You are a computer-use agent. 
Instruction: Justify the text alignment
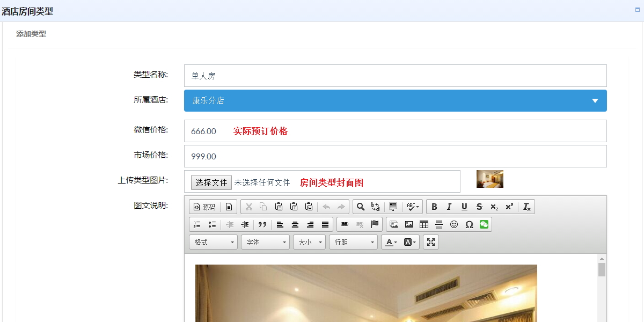click(325, 224)
